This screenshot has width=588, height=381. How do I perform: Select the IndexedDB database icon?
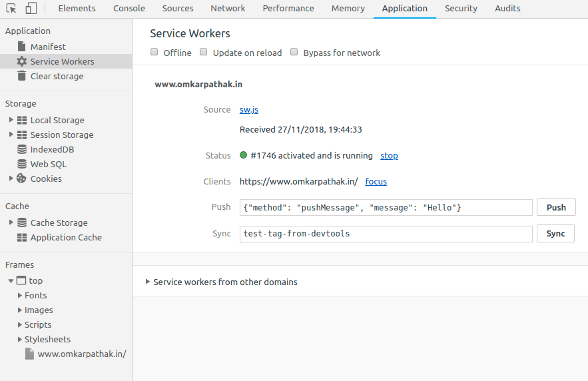tap(21, 149)
